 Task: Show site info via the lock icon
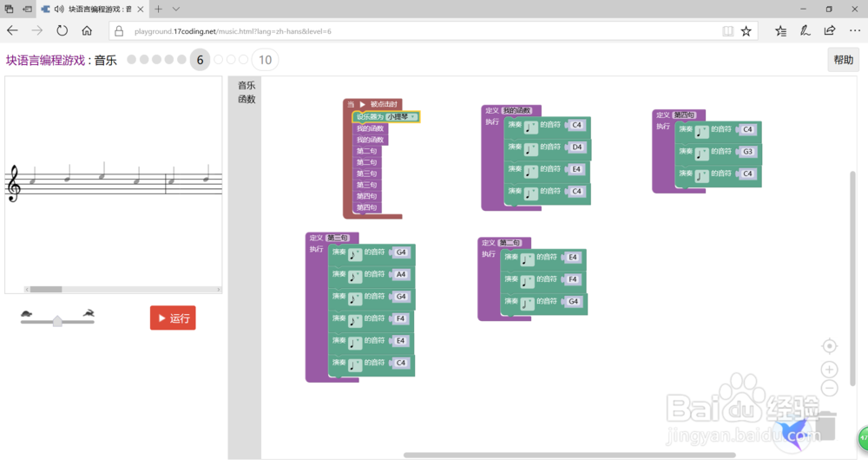click(119, 31)
